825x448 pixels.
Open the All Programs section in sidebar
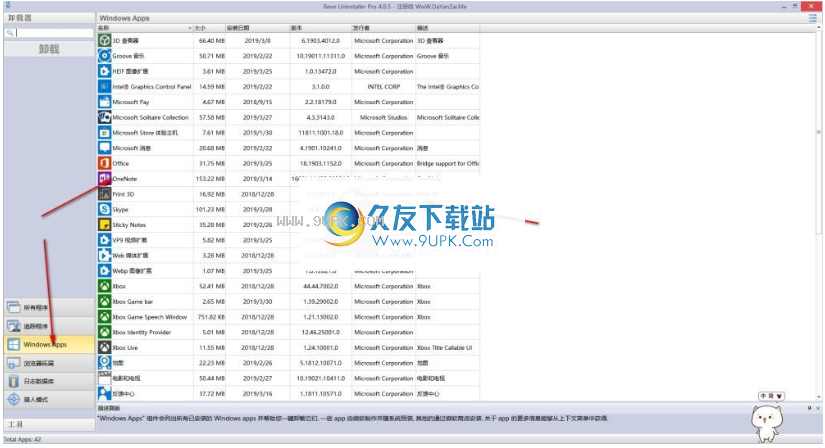(49, 307)
